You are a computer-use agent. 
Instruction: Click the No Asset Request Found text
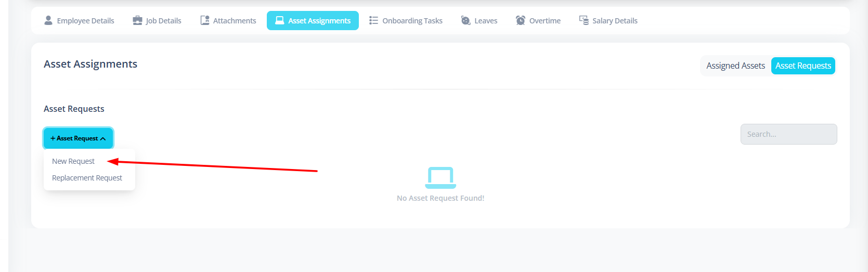[x=441, y=198]
